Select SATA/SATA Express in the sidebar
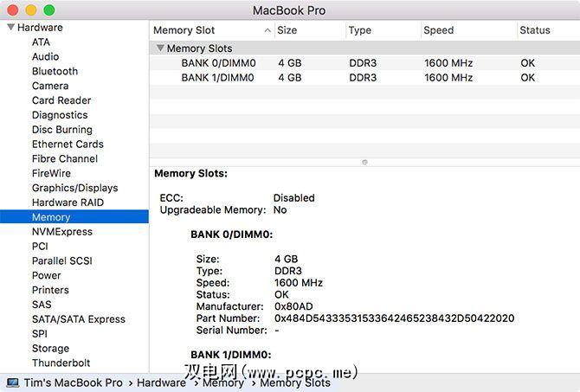The image size is (580, 392). (79, 319)
